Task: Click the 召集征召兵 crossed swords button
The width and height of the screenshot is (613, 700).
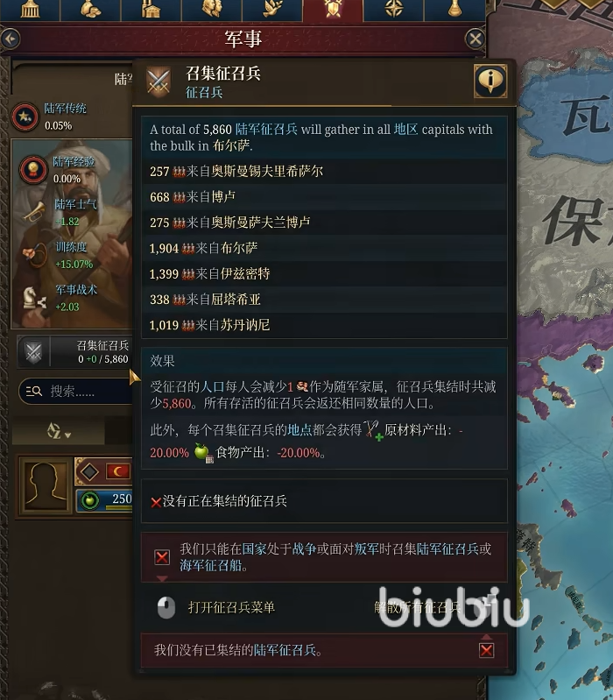Action: click(x=33, y=352)
